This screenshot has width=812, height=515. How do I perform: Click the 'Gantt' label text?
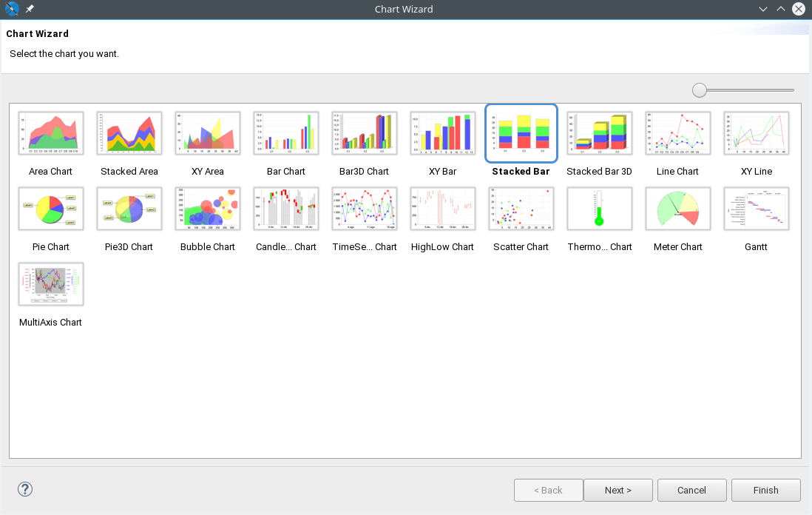tap(756, 247)
